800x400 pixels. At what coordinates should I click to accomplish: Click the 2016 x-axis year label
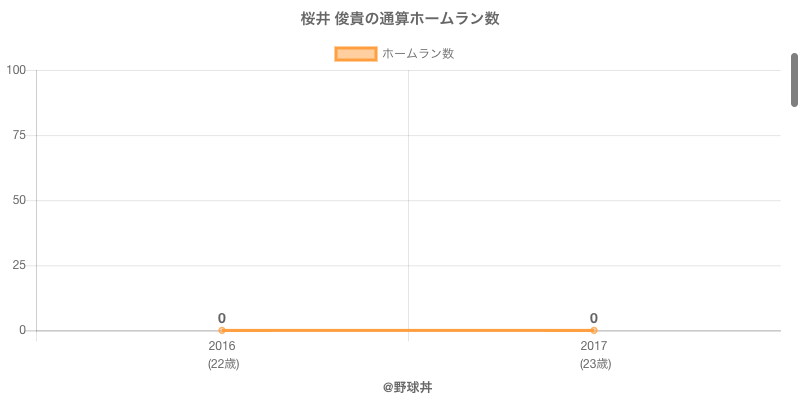222,346
